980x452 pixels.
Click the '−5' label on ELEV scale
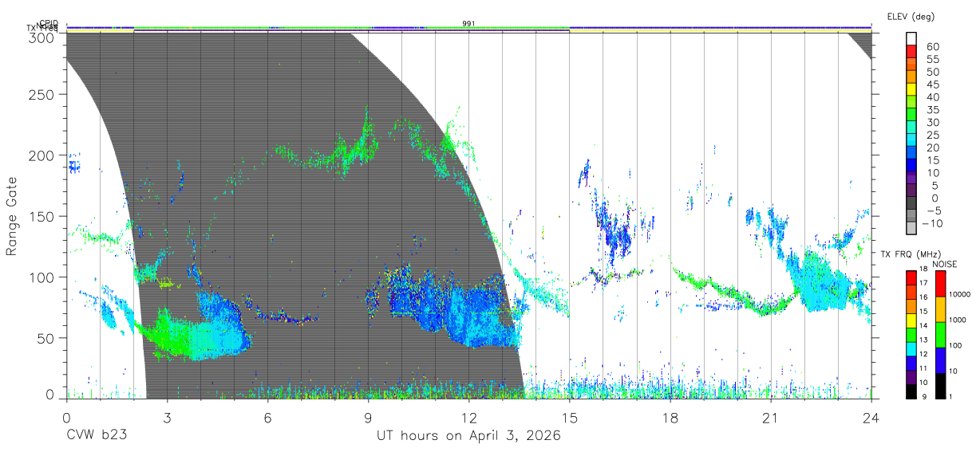point(933,211)
